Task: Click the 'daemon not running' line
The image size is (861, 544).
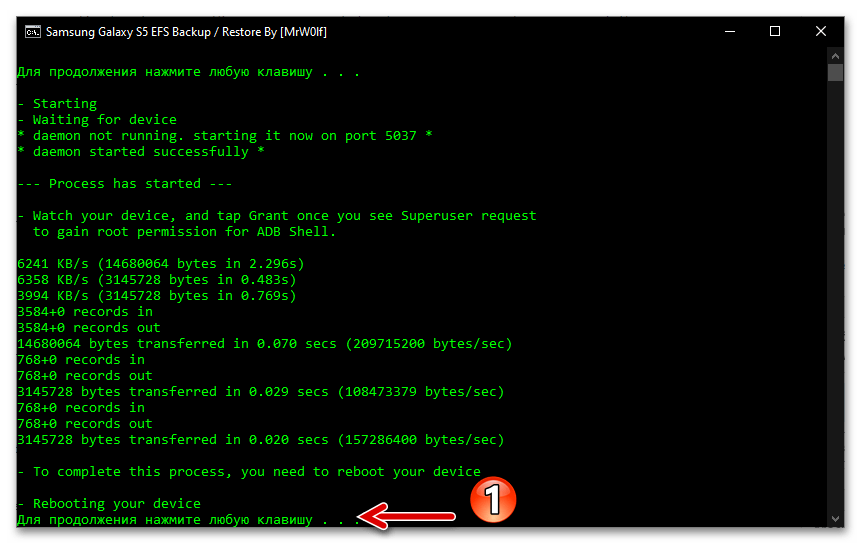Action: tap(225, 136)
